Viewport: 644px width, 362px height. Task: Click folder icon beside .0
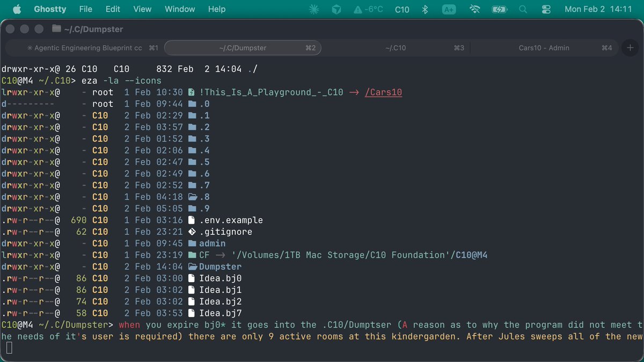192,104
